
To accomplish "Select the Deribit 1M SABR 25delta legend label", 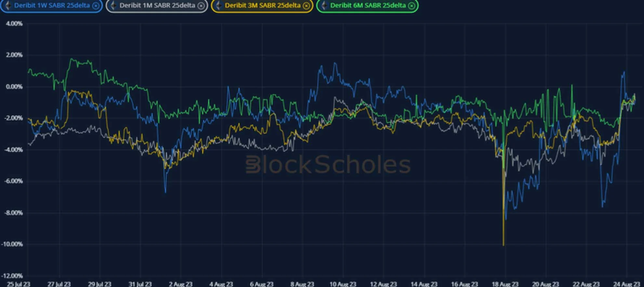I will [157, 6].
